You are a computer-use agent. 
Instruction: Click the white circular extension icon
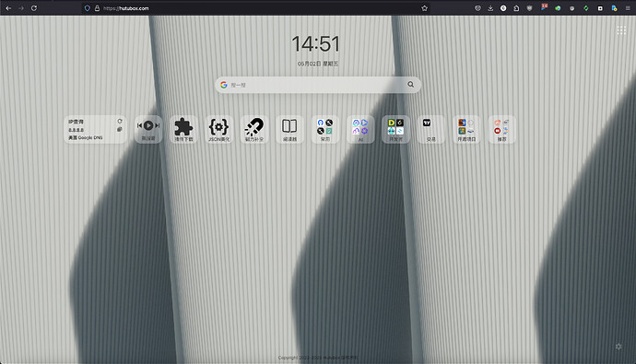click(503, 8)
